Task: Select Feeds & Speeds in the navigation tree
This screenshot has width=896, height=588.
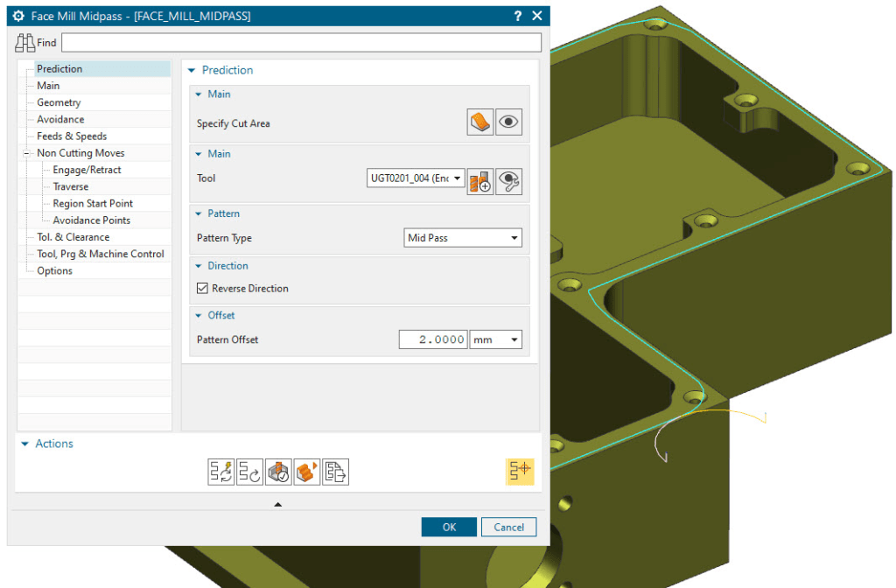Action: (x=72, y=136)
